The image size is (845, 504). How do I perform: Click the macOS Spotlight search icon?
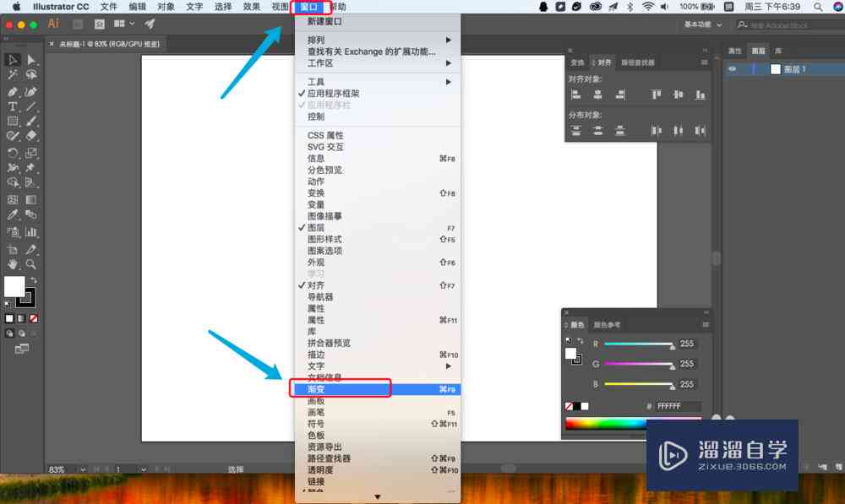[818, 7]
